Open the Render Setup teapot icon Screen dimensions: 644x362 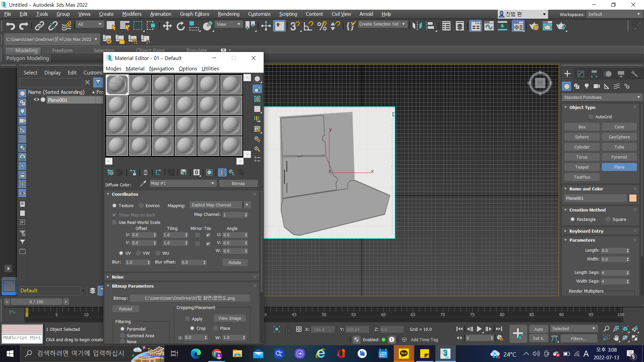(534, 26)
